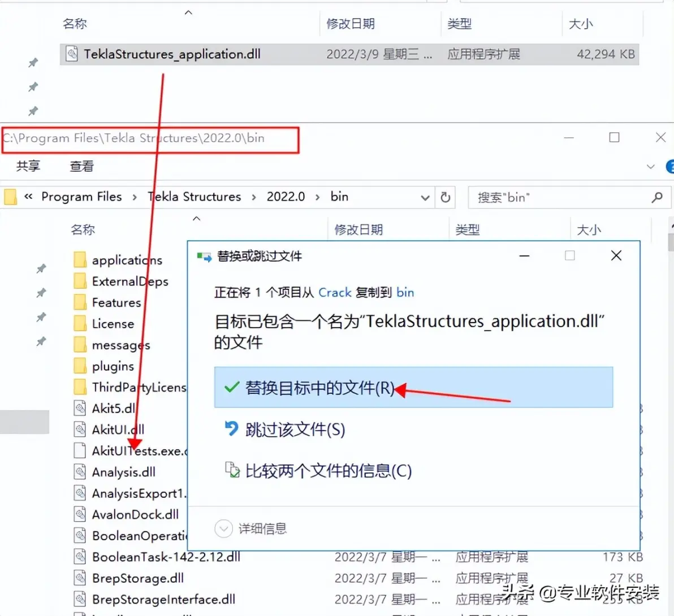The height and width of the screenshot is (616, 674).
Task: Select the Analysis.dll file name
Action: pos(124,472)
